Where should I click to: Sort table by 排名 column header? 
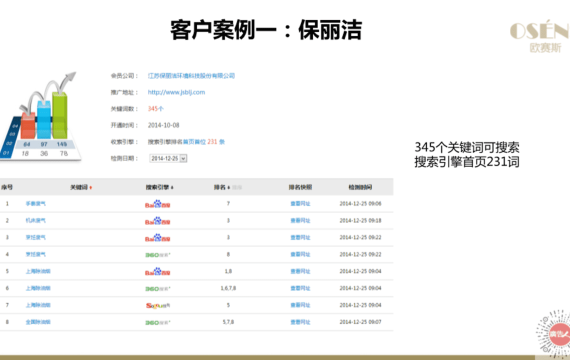[222, 187]
